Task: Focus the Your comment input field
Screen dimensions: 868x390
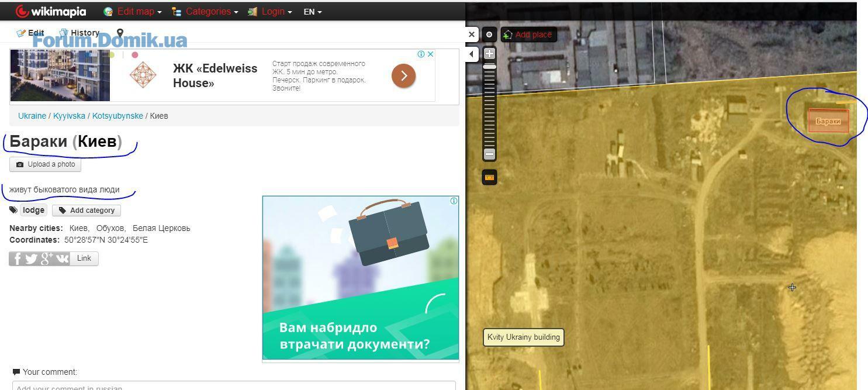Action: 234,385
